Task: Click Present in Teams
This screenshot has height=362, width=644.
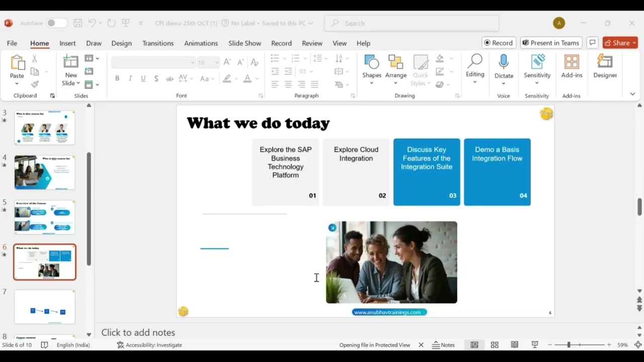Action: [x=551, y=43]
